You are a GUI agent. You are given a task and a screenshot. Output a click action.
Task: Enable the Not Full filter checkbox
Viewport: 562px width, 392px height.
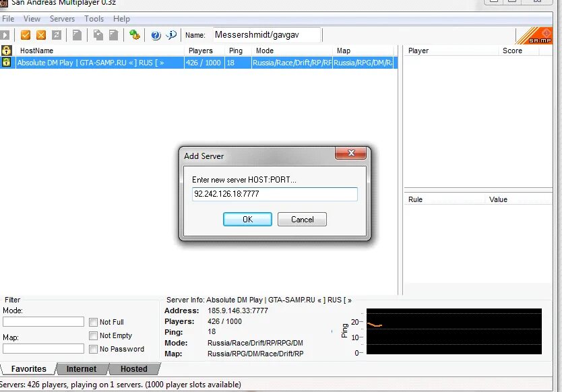point(93,322)
